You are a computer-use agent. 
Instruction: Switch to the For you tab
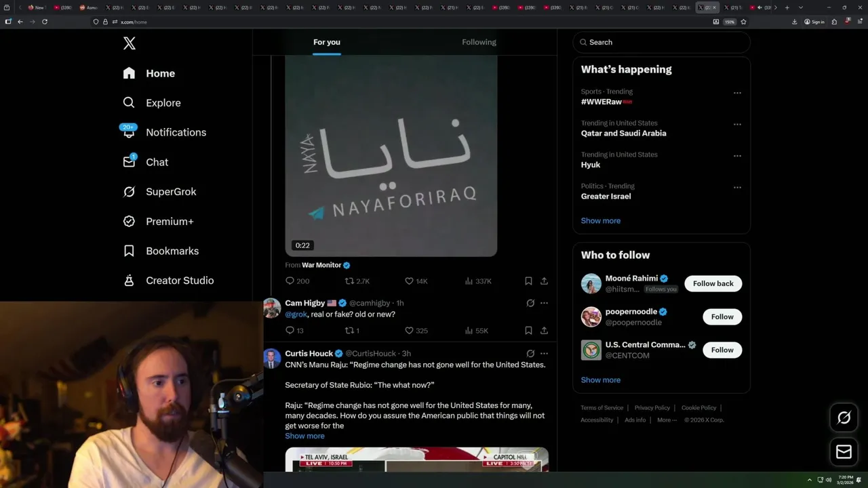327,42
